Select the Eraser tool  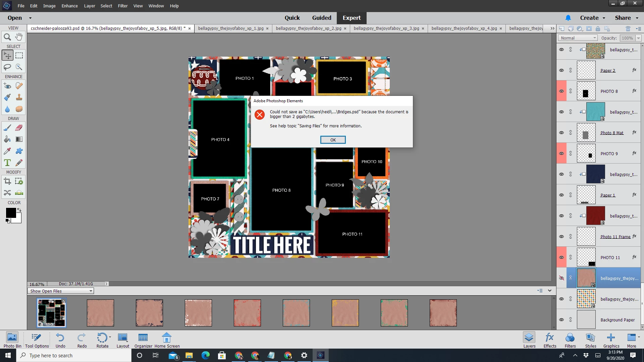click(x=19, y=128)
